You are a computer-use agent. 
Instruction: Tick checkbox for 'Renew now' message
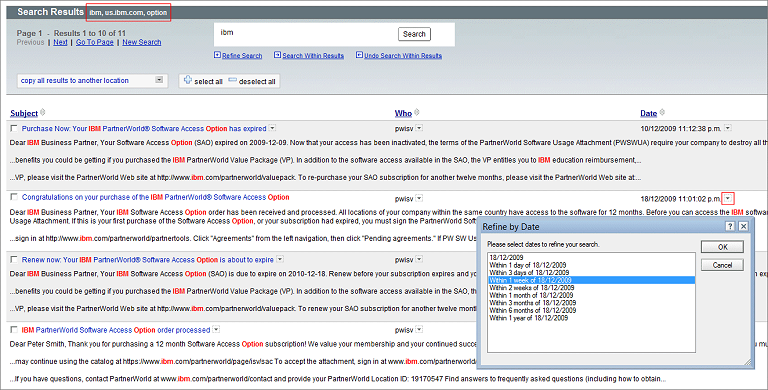click(x=14, y=259)
